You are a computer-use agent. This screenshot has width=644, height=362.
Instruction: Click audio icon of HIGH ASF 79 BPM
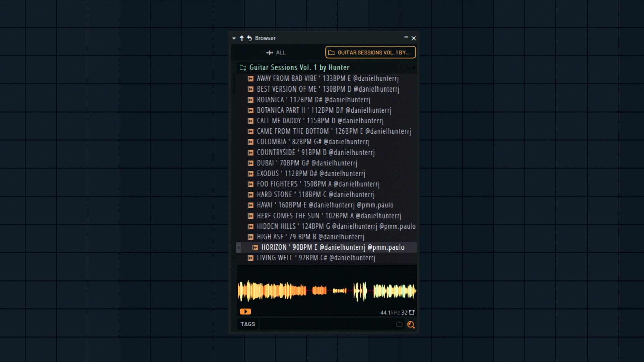click(250, 237)
